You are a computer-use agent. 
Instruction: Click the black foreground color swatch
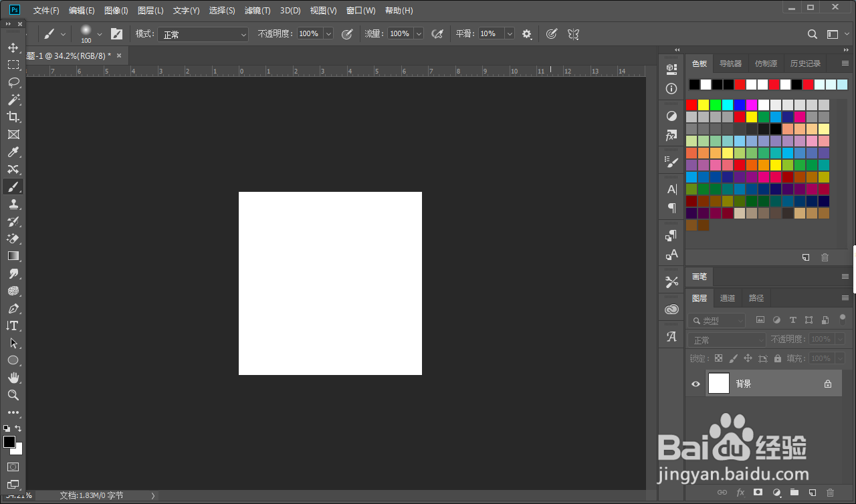pyautogui.click(x=9, y=442)
